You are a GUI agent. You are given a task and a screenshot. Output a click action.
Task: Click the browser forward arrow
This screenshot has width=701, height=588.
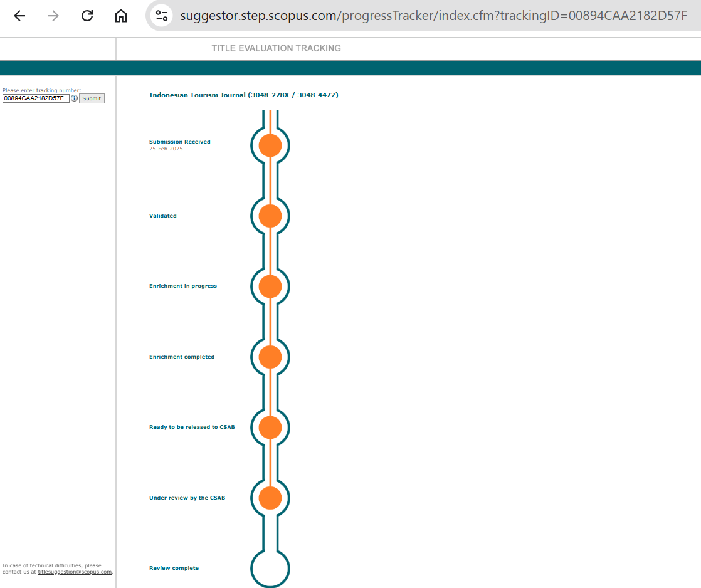point(53,16)
